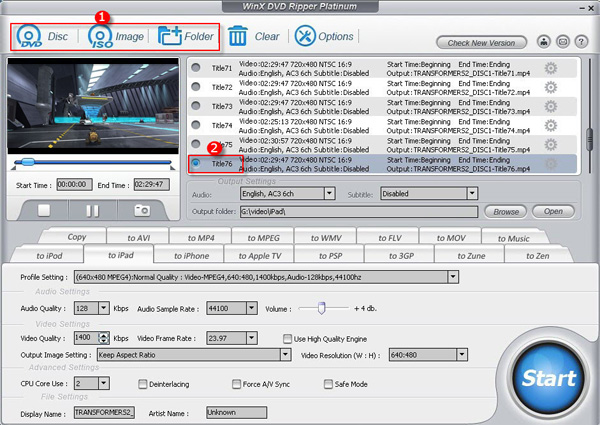This screenshot has height=425, width=600.
Task: Click the Output folder path field
Action: [359, 212]
